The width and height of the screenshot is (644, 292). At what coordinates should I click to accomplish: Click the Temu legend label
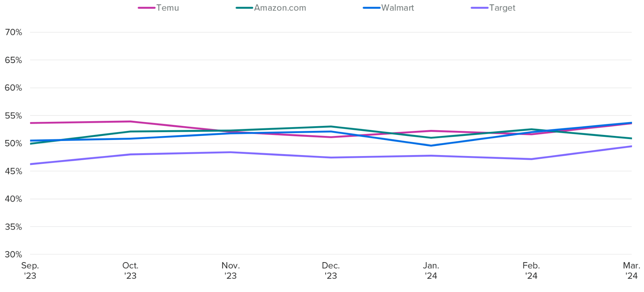(167, 8)
